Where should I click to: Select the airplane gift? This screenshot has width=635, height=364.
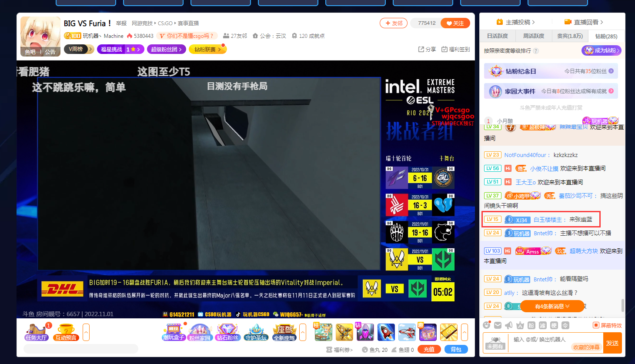pos(407,332)
